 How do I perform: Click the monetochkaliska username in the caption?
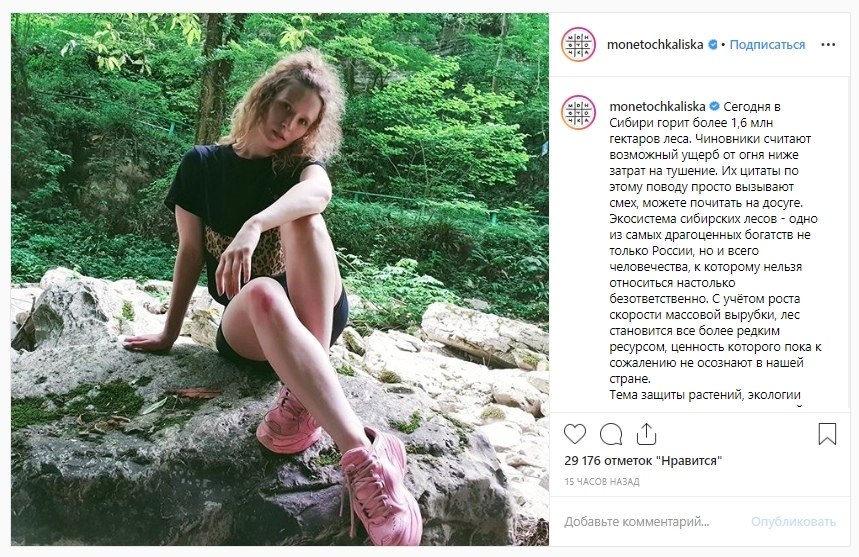click(x=656, y=106)
